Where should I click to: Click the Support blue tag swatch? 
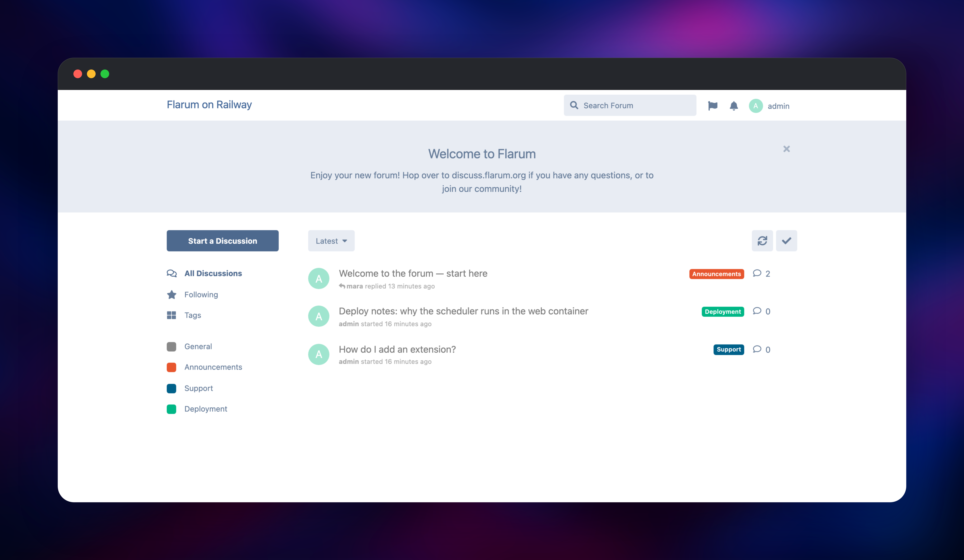point(171,388)
